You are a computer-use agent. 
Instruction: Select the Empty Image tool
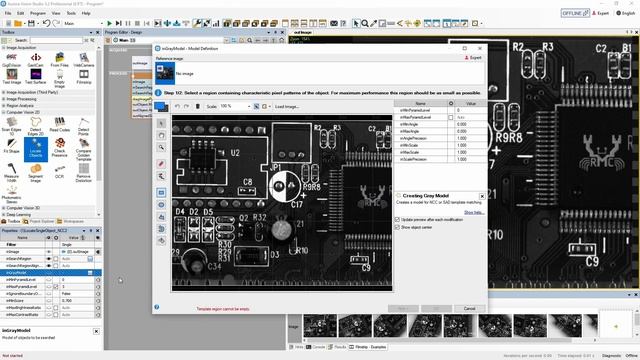(60, 79)
